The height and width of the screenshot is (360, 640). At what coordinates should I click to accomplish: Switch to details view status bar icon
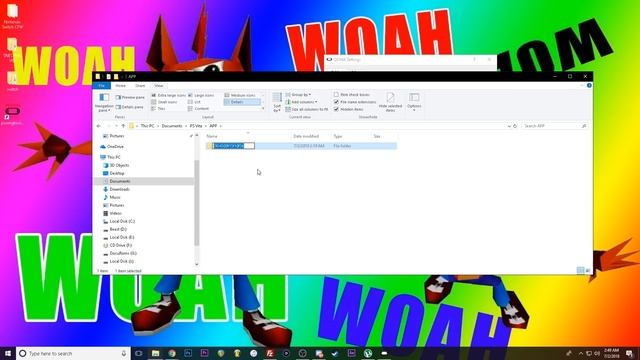580,270
